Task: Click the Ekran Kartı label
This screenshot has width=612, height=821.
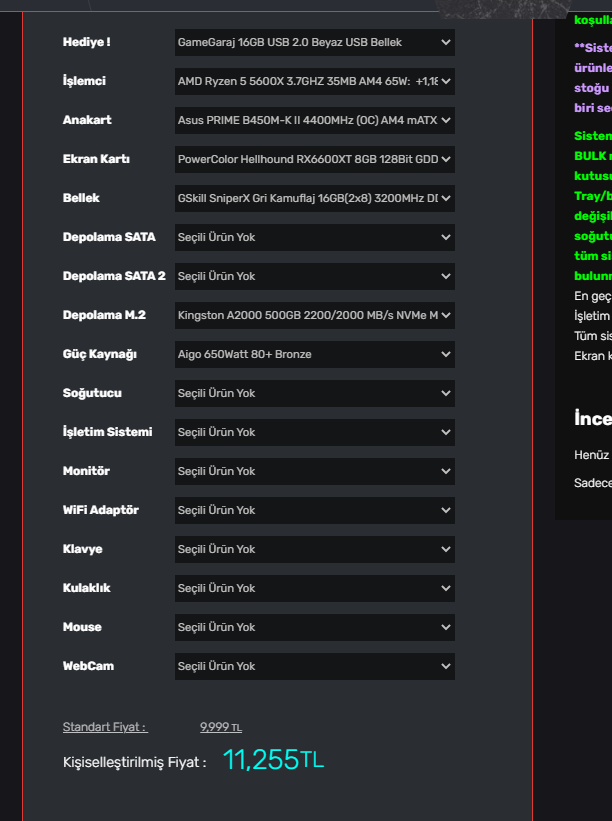Action: (96, 159)
